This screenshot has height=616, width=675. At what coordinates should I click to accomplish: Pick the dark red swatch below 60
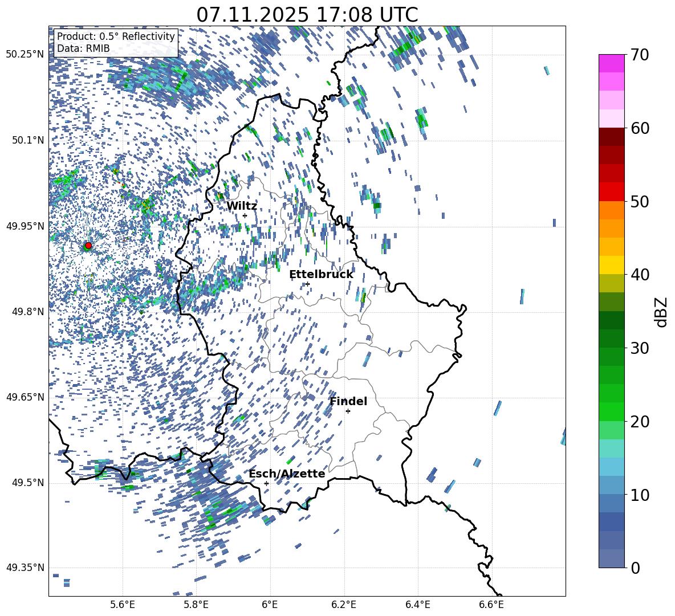612,137
